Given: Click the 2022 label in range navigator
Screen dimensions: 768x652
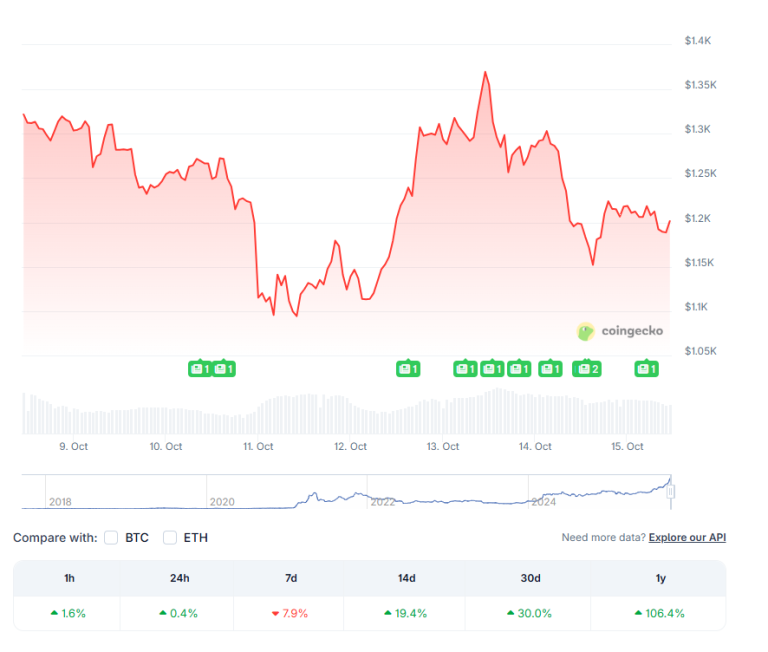Looking at the screenshot, I should click(x=383, y=502).
